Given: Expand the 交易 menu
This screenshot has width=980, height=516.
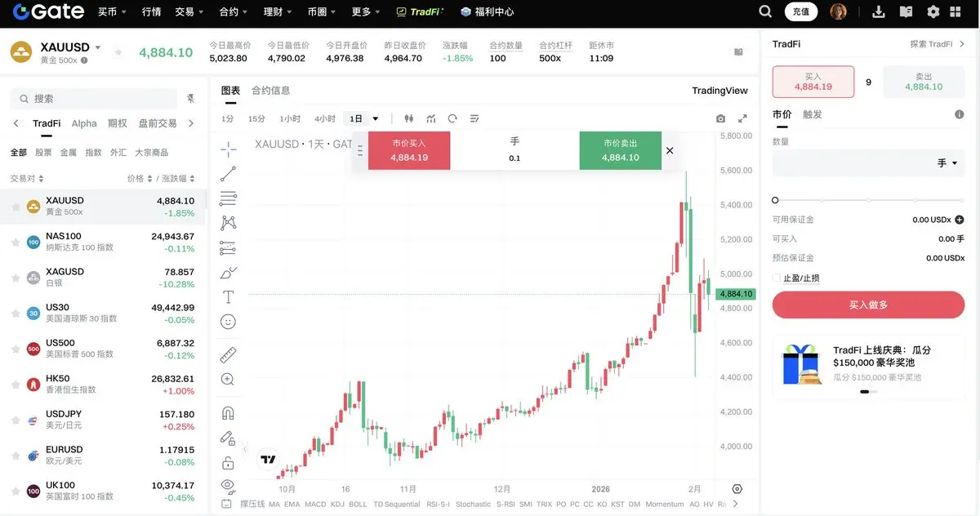Looking at the screenshot, I should tap(189, 11).
